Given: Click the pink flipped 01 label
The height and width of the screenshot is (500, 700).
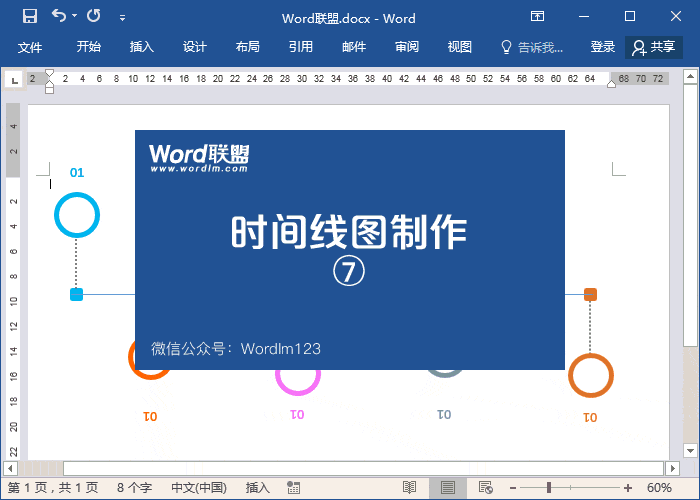Looking at the screenshot, I should pyautogui.click(x=297, y=415).
